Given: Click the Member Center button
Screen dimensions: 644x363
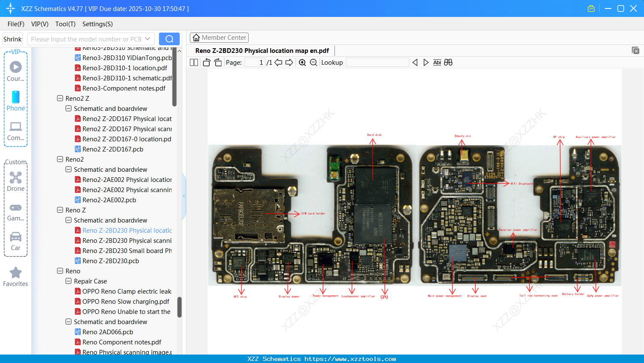Looking at the screenshot, I should [219, 38].
